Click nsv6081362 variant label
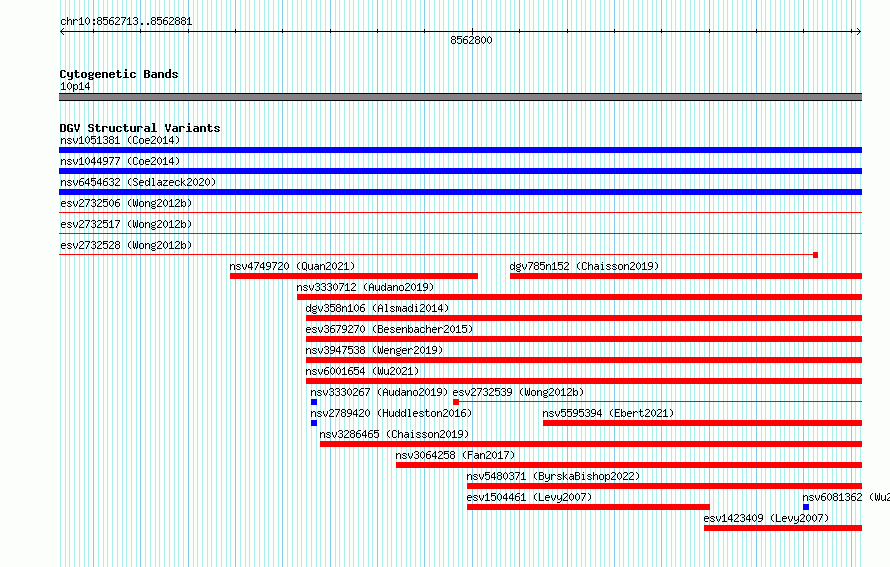The height and width of the screenshot is (567, 890). tap(846, 497)
